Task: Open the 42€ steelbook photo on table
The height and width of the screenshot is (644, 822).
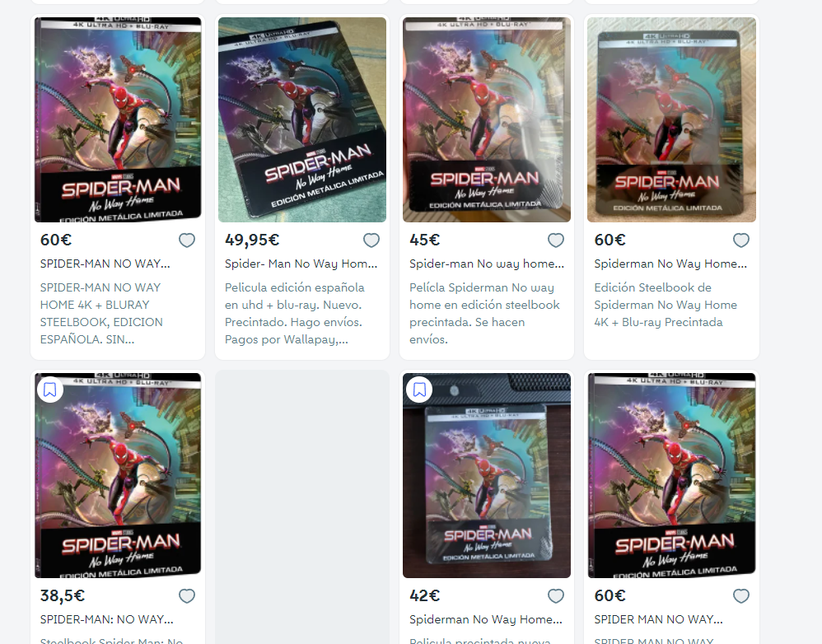Action: [487, 475]
